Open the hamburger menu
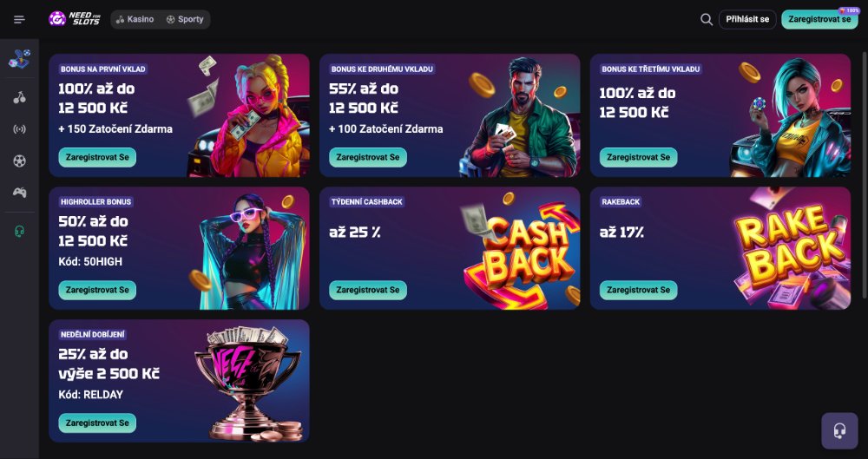 coord(19,19)
